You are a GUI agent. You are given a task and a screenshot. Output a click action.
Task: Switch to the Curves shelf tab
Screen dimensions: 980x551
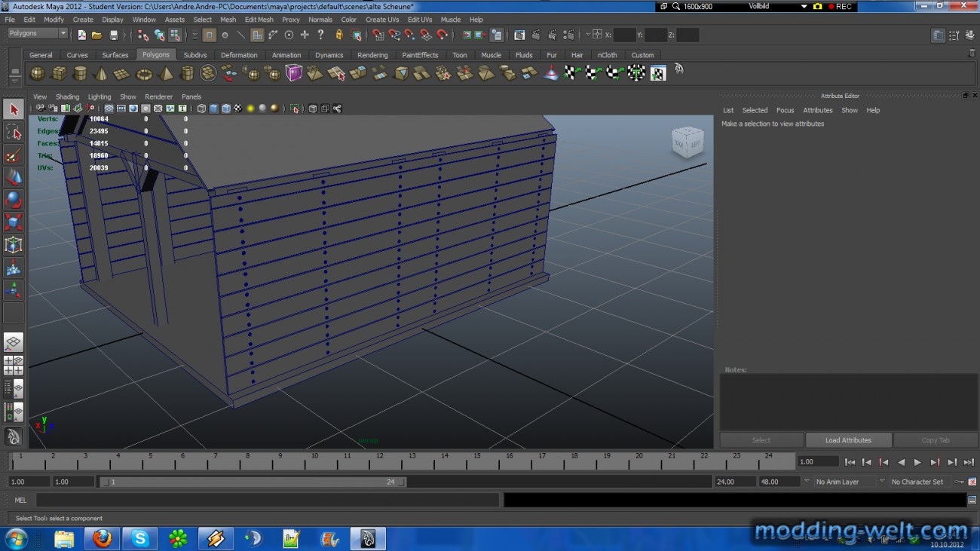(78, 55)
